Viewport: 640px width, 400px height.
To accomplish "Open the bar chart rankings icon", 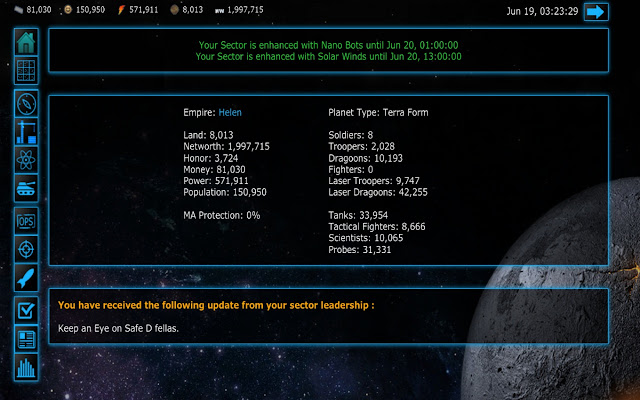I will (x=26, y=367).
